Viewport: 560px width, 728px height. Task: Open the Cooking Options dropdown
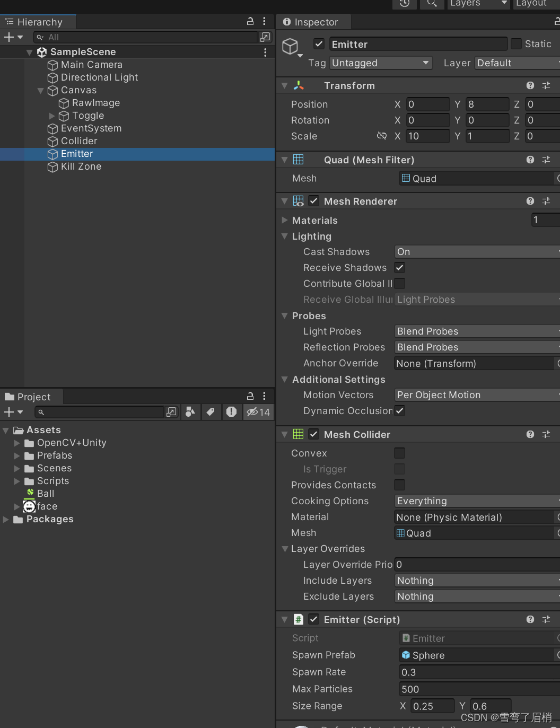(477, 501)
